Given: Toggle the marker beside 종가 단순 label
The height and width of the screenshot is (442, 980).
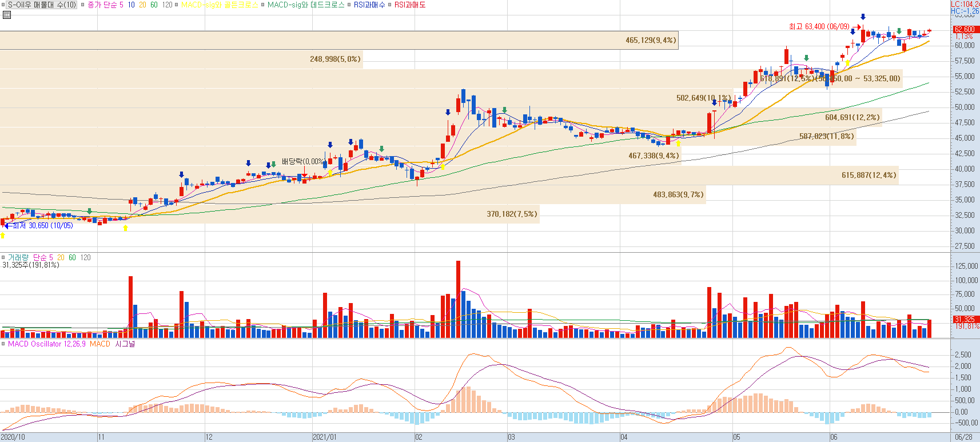Looking at the screenshot, I should coord(83,5).
